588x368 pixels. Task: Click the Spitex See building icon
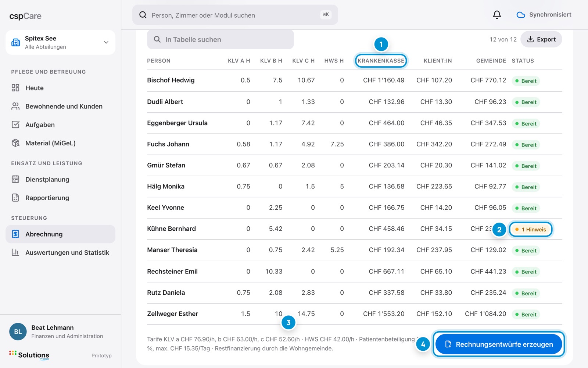[16, 42]
